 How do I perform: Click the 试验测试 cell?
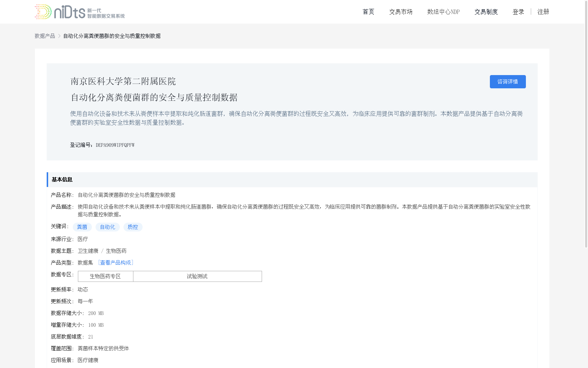coord(197,276)
